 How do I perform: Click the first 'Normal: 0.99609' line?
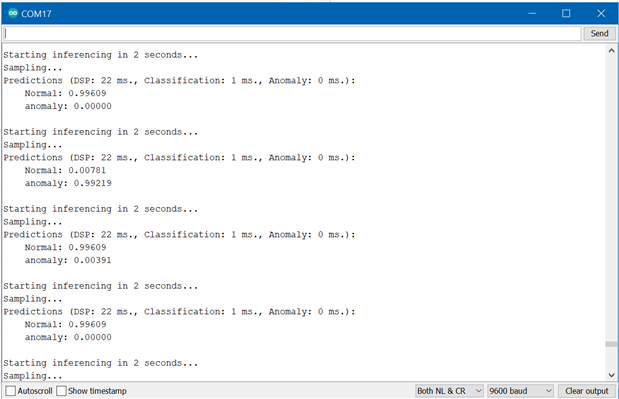(65, 93)
